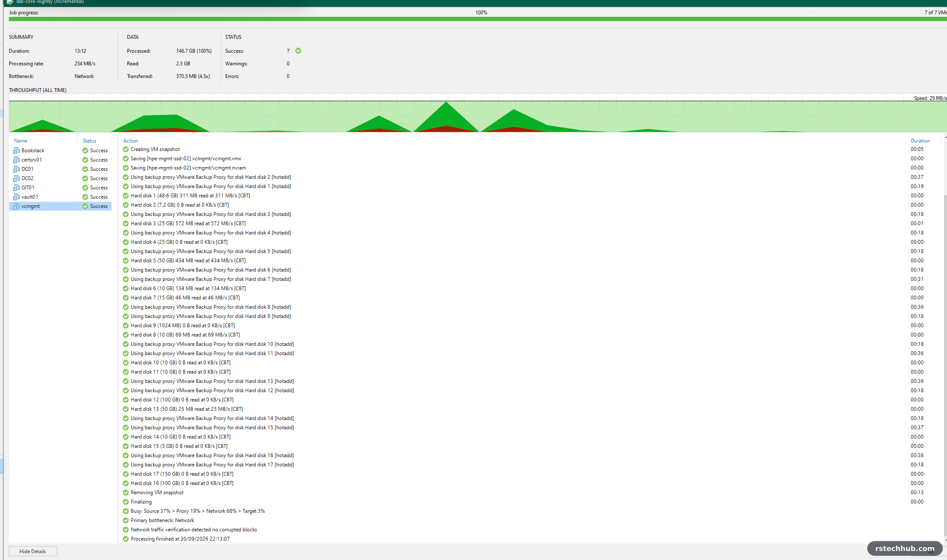947x560 pixels.
Task: Click 'Network traffic verification detected no corrupted blocks'
Action: tap(194, 530)
